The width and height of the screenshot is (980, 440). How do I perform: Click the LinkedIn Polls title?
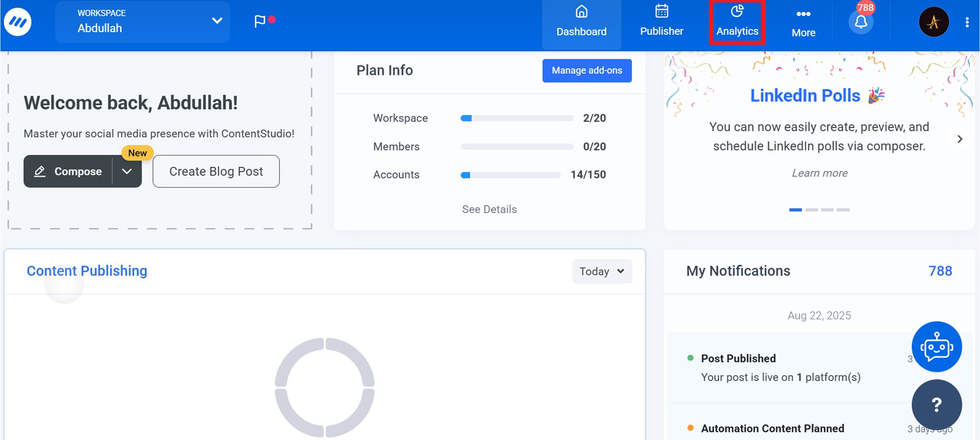[805, 95]
